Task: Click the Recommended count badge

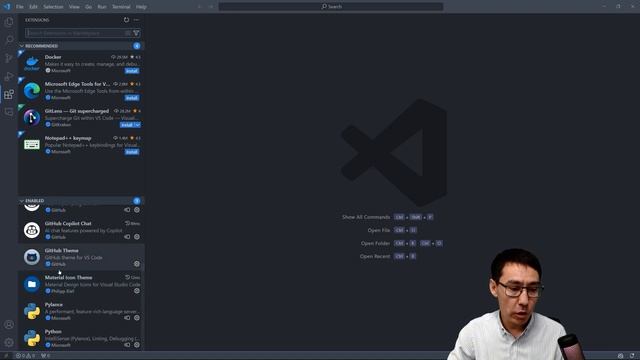Action: pyautogui.click(x=137, y=46)
